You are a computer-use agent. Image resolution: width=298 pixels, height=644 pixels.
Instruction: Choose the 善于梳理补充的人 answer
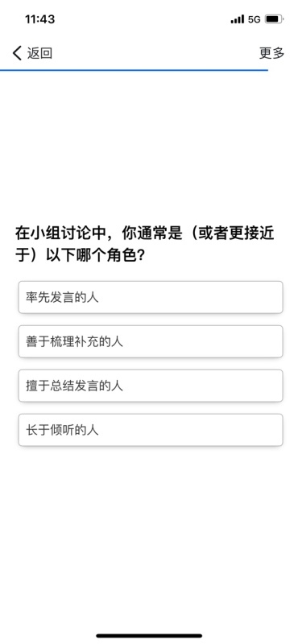[151, 341]
